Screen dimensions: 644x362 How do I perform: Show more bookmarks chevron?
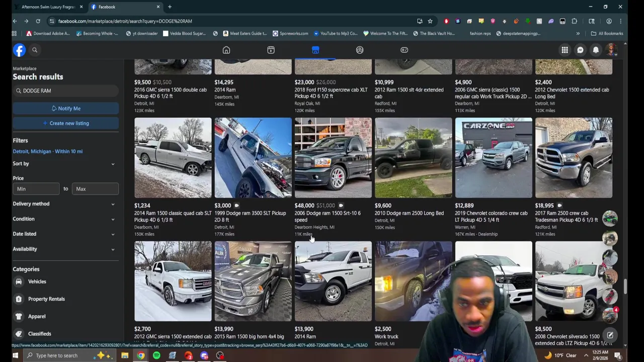(578, 33)
